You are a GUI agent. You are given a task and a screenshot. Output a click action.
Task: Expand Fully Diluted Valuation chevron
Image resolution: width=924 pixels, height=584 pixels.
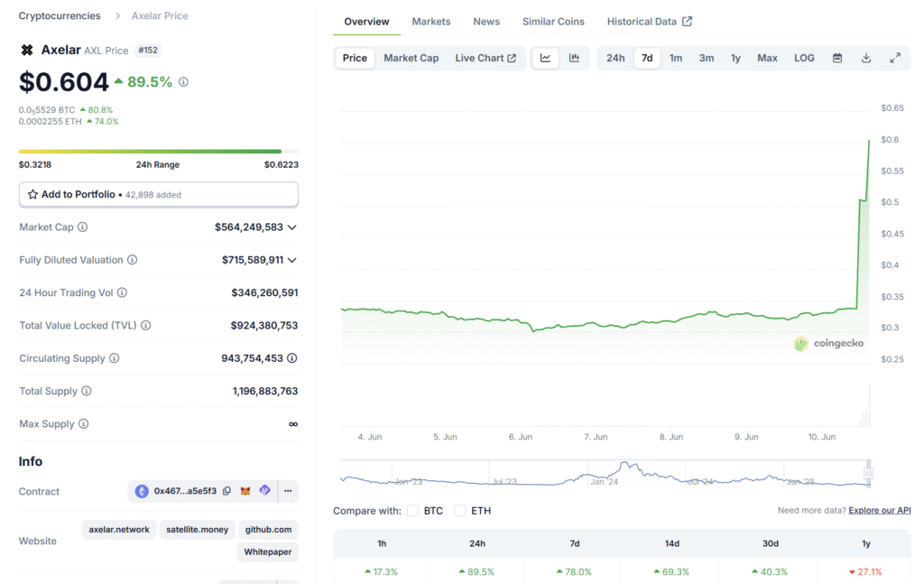[x=291, y=260]
